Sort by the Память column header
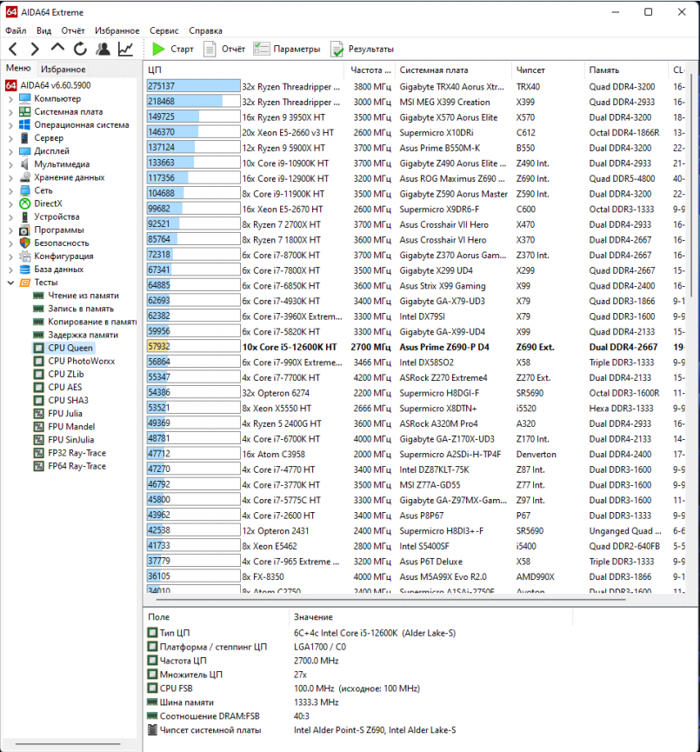700x752 pixels. [625, 70]
